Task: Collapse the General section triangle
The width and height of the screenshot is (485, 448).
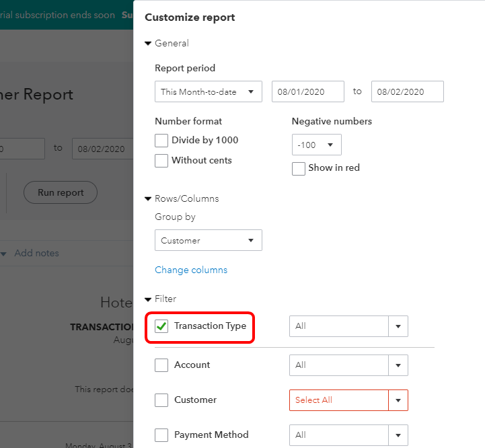Action: [148, 44]
